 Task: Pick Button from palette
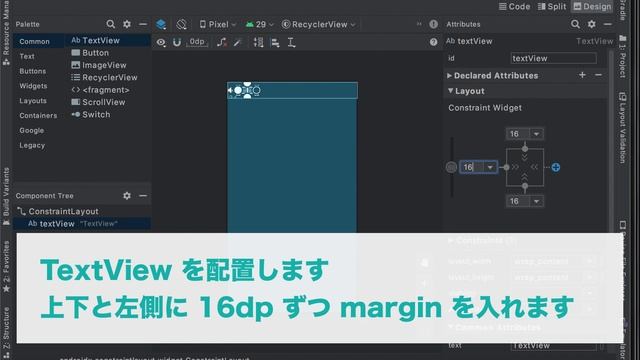click(x=90, y=53)
